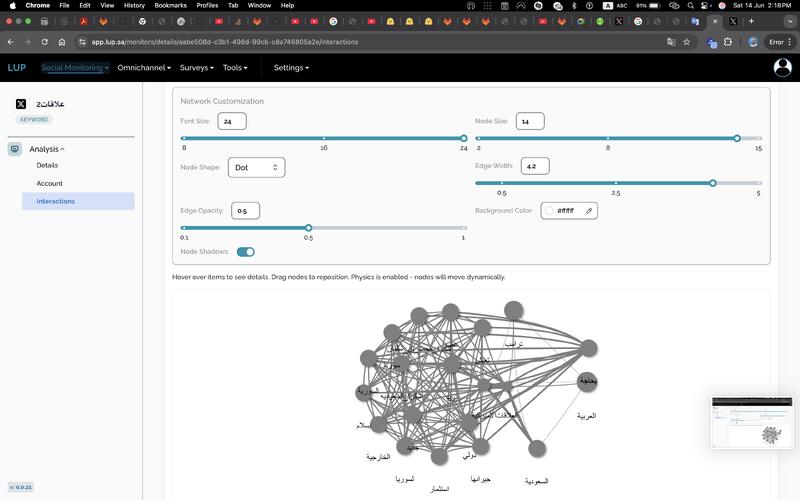
Task: Reload the current page
Action: click(x=45, y=42)
